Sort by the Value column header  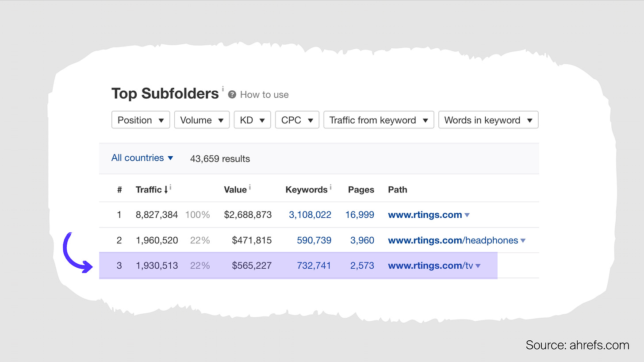coord(235,189)
